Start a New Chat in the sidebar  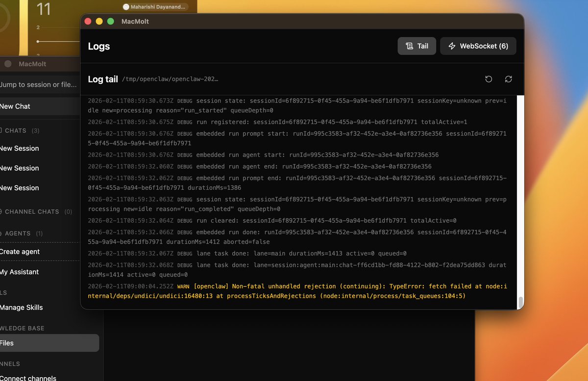coord(39,106)
